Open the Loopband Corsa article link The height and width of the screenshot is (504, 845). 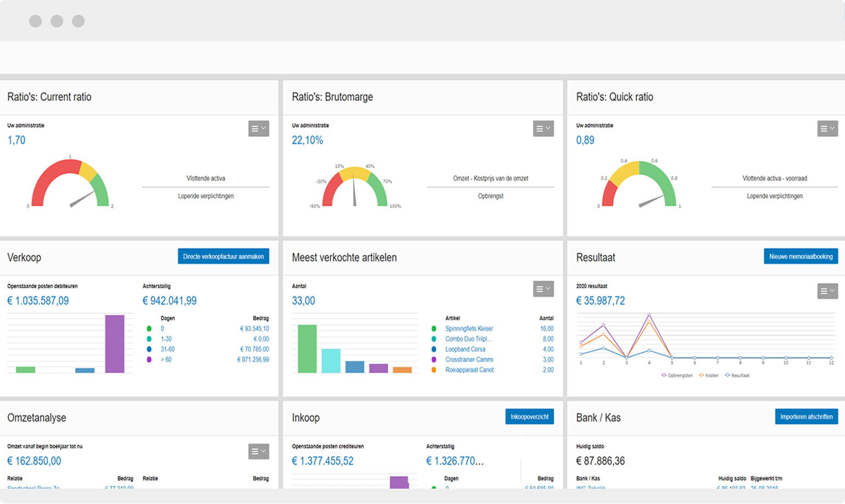(465, 349)
